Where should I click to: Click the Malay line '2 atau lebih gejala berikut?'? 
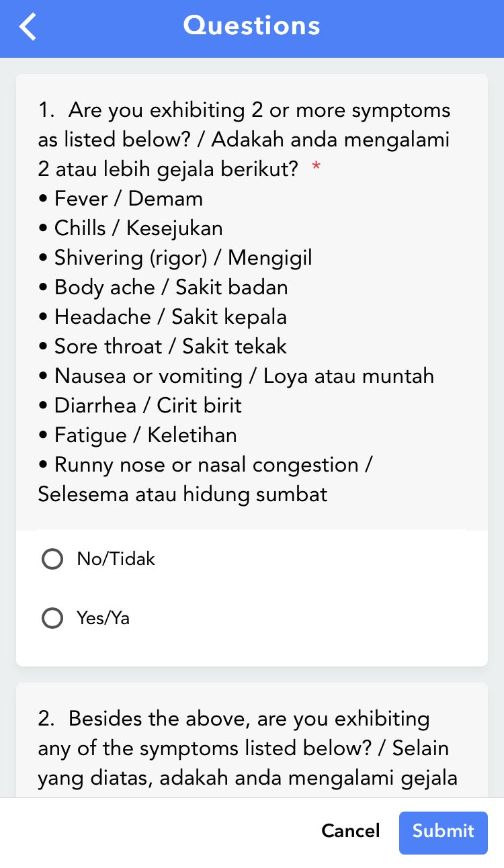coord(168,169)
